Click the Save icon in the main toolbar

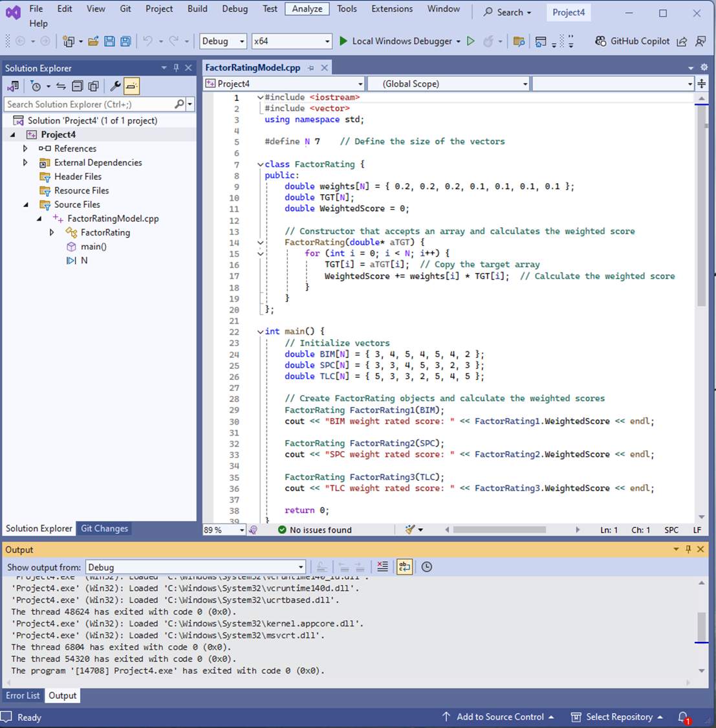pyautogui.click(x=109, y=41)
